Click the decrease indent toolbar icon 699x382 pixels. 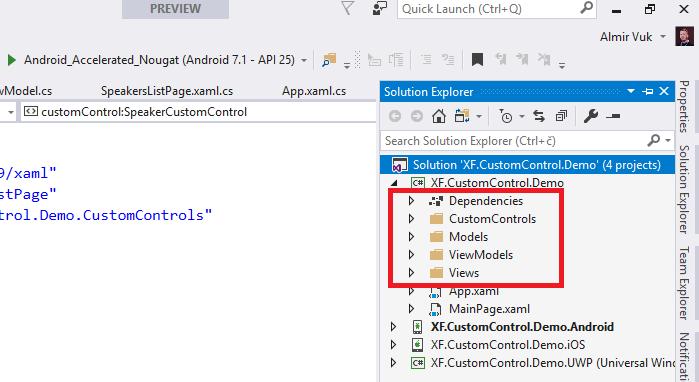point(374,60)
